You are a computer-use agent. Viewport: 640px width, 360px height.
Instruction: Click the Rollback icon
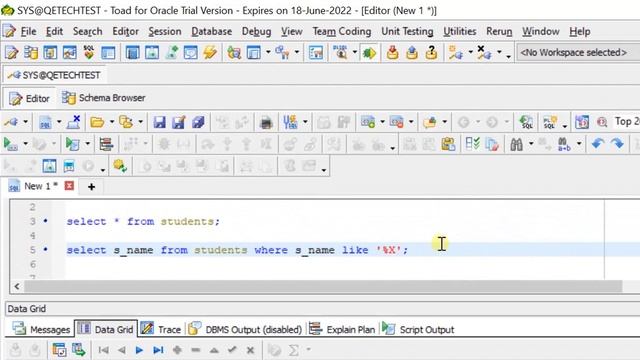[x=412, y=53]
